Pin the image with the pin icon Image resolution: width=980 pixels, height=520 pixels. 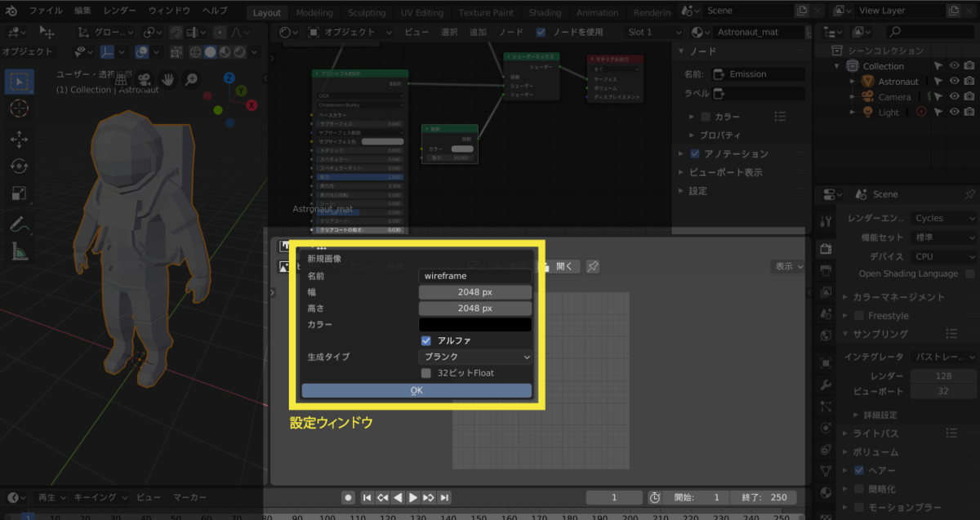(593, 266)
